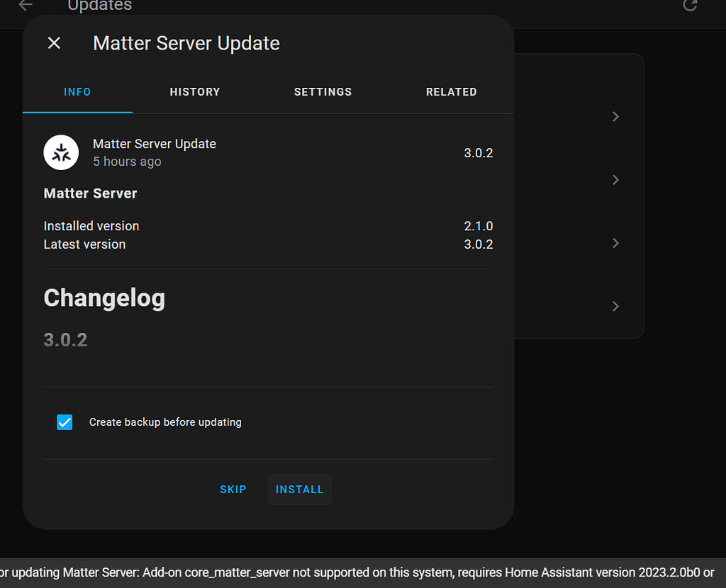Expand the last update entry chevron
The width and height of the screenshot is (726, 588).
tap(615, 306)
